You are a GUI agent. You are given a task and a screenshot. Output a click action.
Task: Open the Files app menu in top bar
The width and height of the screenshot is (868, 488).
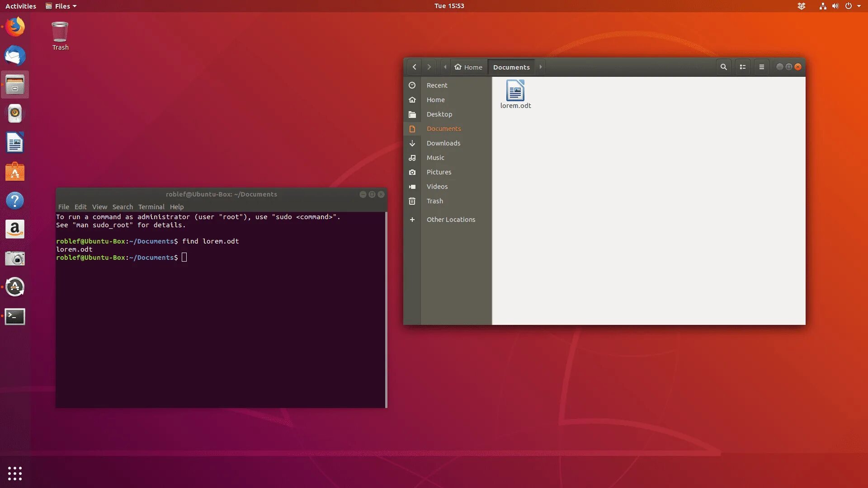tap(61, 6)
